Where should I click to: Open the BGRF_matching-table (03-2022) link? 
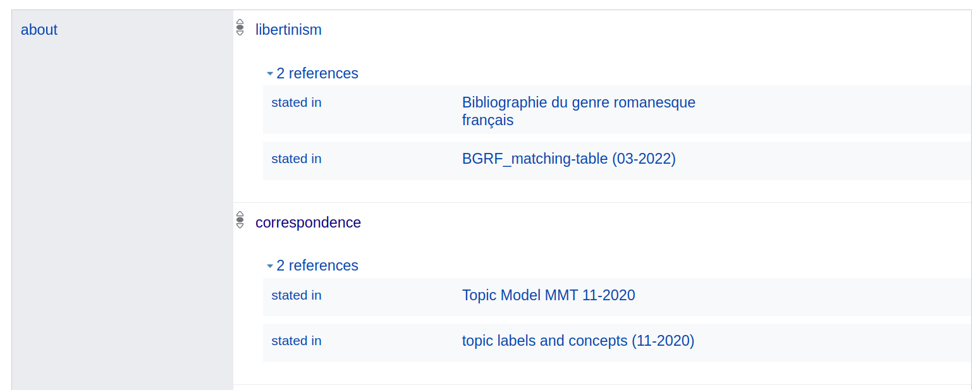tap(568, 159)
